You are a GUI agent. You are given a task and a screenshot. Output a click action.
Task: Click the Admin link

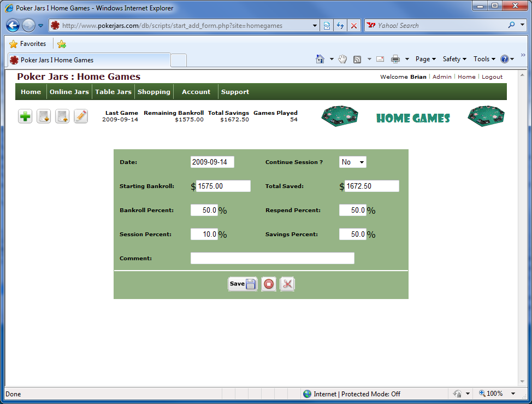[x=442, y=77]
